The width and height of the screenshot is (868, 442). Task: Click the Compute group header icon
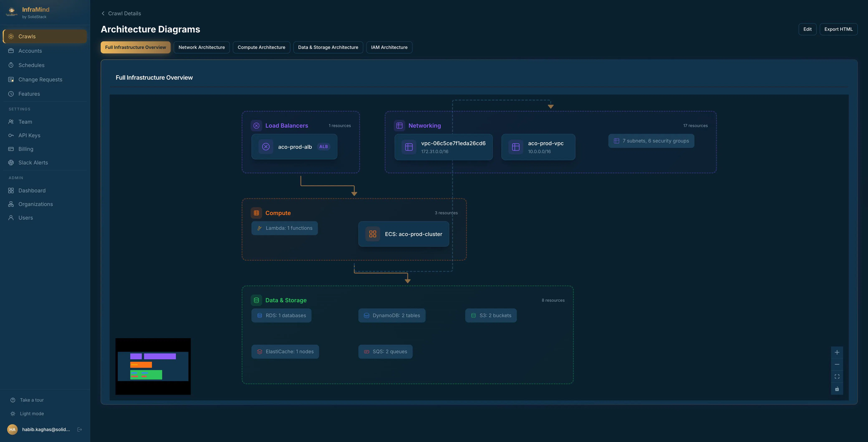[256, 213]
